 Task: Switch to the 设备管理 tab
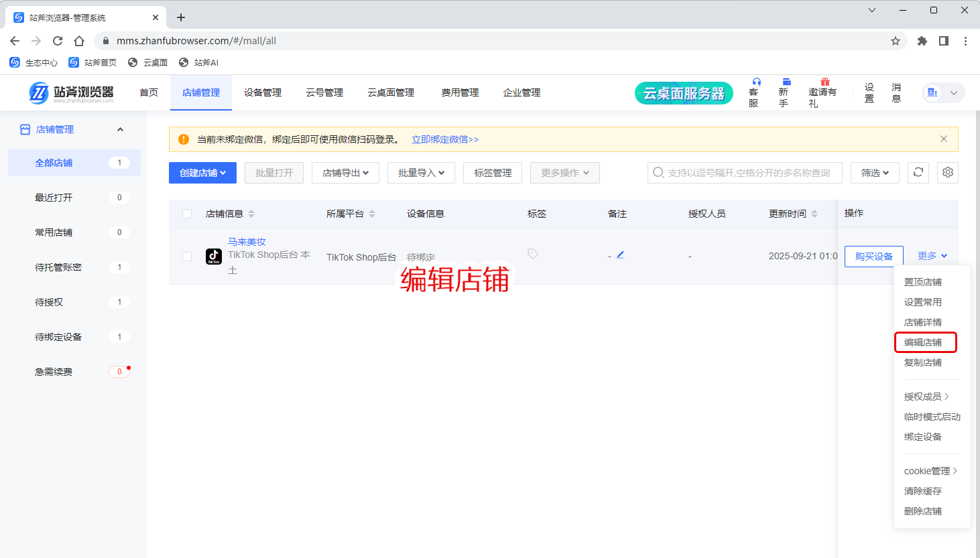pos(263,92)
